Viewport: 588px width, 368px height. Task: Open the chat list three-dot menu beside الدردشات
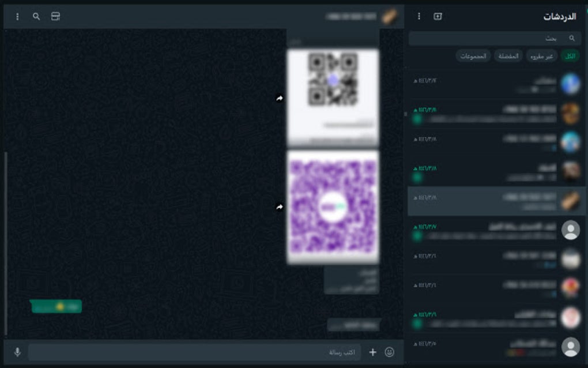click(x=419, y=16)
